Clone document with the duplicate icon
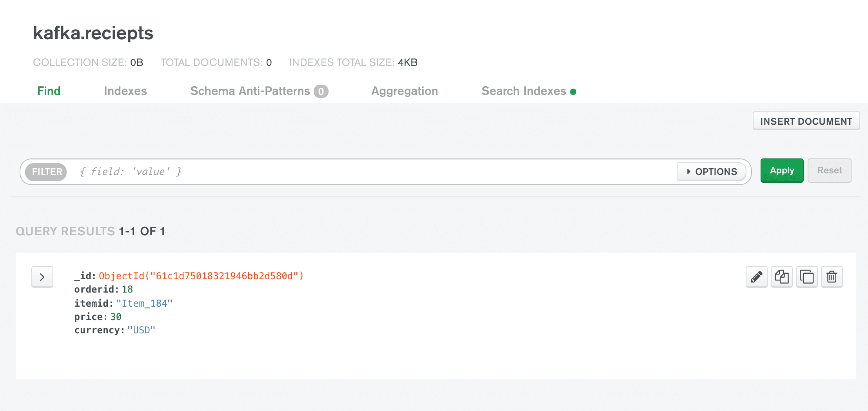868x411 pixels. click(x=806, y=277)
